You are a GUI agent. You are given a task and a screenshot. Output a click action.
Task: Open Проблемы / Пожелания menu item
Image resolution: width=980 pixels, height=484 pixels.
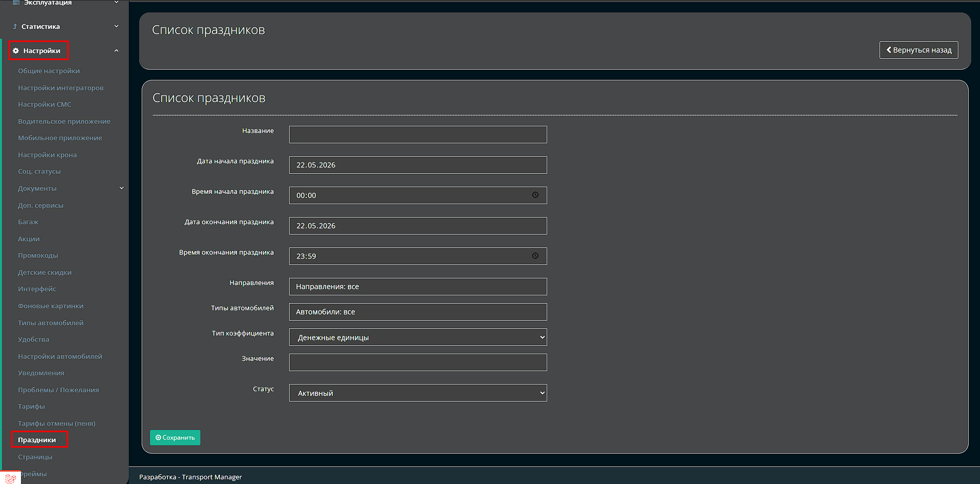(58, 390)
